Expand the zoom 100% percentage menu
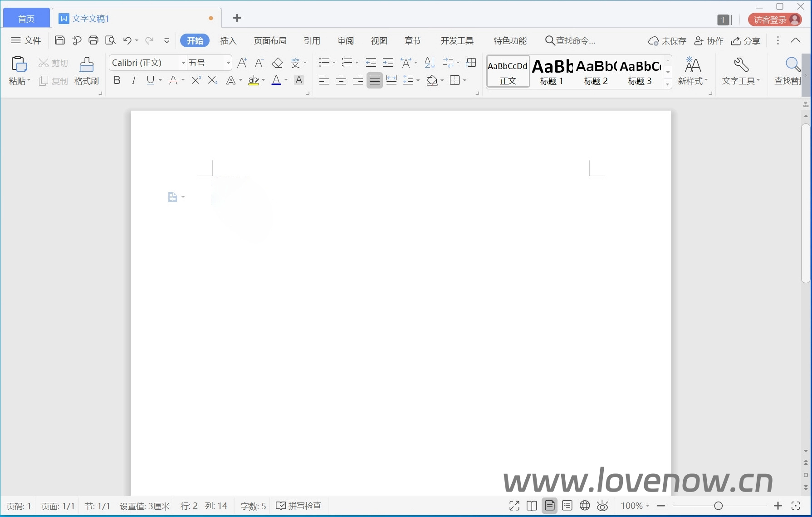Screen dimensions: 812x517 635,506
